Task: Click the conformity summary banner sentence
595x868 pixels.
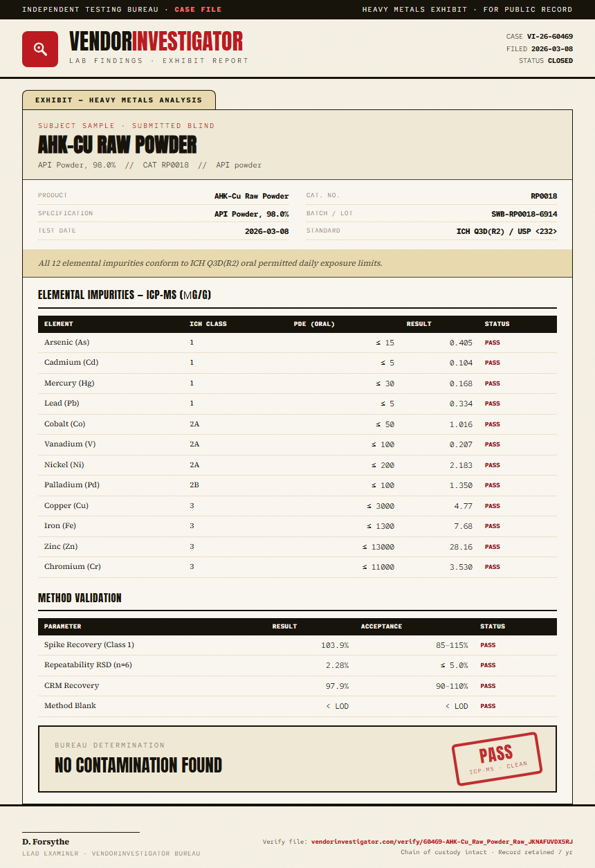Action: pos(210,263)
